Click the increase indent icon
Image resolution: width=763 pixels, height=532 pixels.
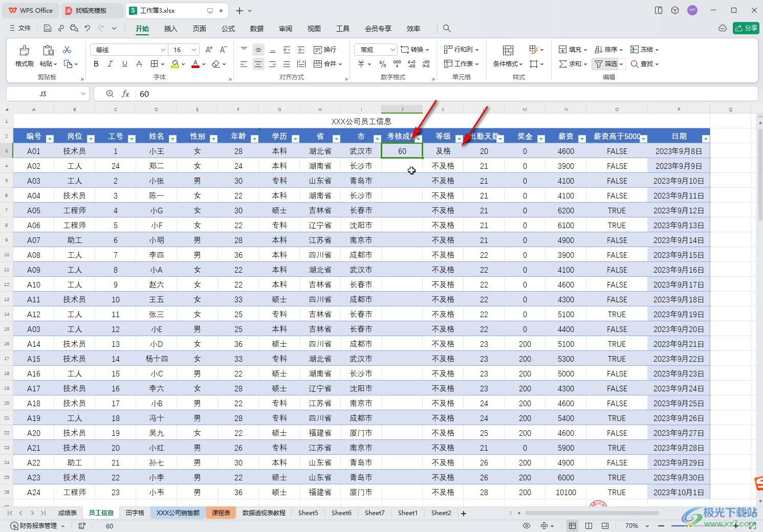tap(301, 50)
